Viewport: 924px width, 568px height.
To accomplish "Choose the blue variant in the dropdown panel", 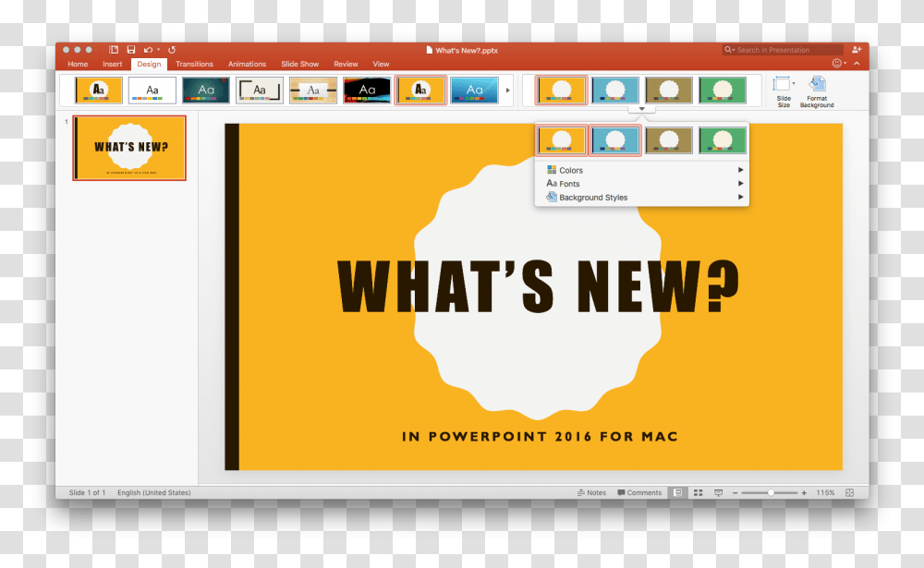I will [615, 140].
